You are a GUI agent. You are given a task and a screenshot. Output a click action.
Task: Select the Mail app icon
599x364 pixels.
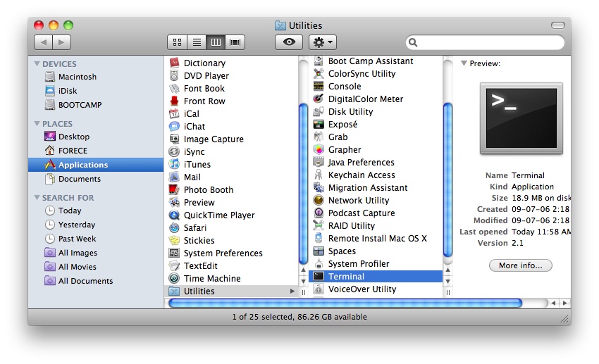174,177
